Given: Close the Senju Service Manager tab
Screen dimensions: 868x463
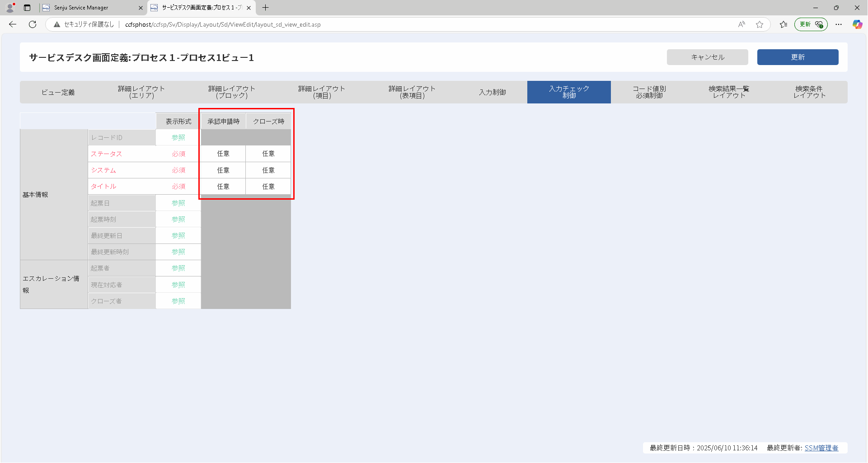Looking at the screenshot, I should click(141, 8).
